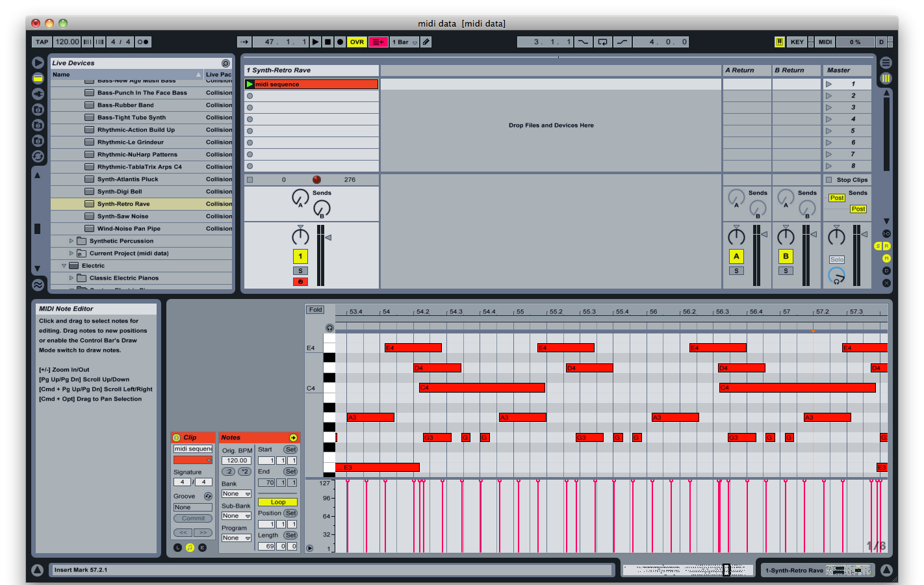Select Bass-Rubber Band preset
The width and height of the screenshot is (924, 585).
pos(142,105)
